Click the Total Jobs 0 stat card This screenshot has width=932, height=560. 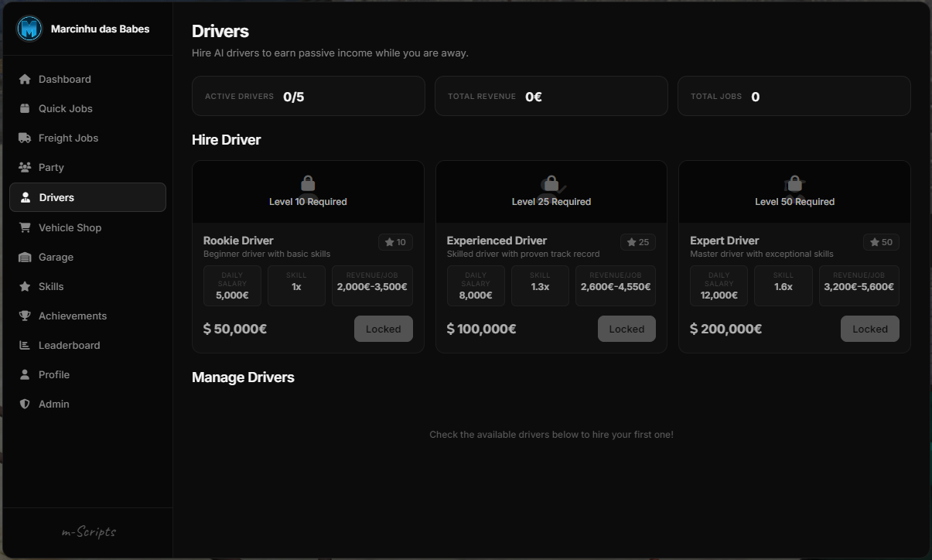[794, 96]
